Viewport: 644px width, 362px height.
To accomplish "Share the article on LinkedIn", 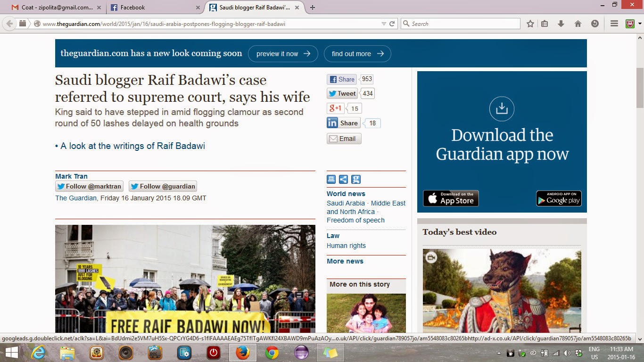I will tap(343, 123).
